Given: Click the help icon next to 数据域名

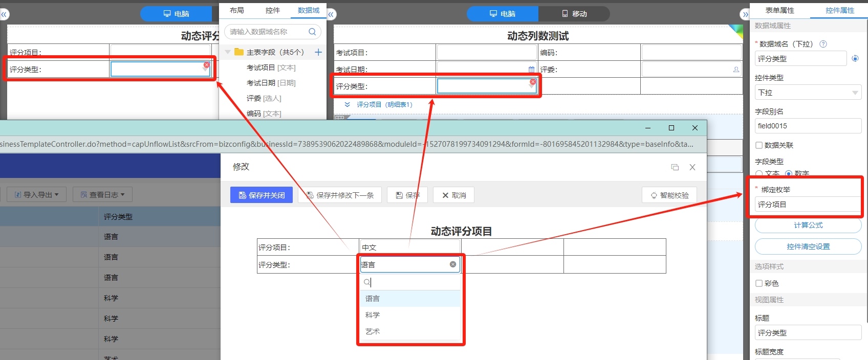Looking at the screenshot, I should click(823, 44).
